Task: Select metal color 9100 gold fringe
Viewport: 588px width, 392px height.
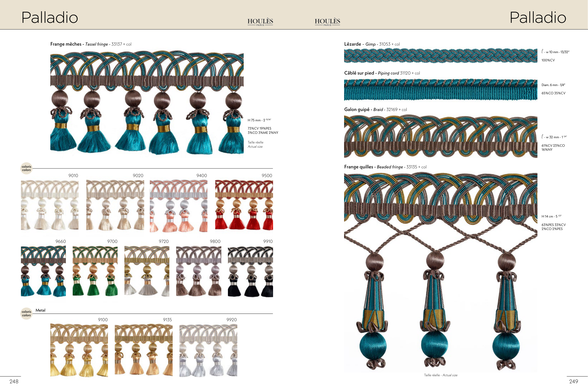Action: tap(79, 350)
